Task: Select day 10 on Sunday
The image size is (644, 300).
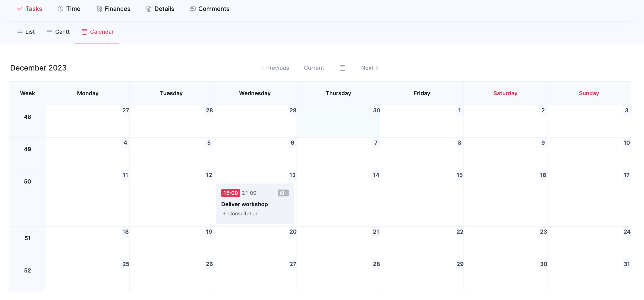Action: click(589, 154)
